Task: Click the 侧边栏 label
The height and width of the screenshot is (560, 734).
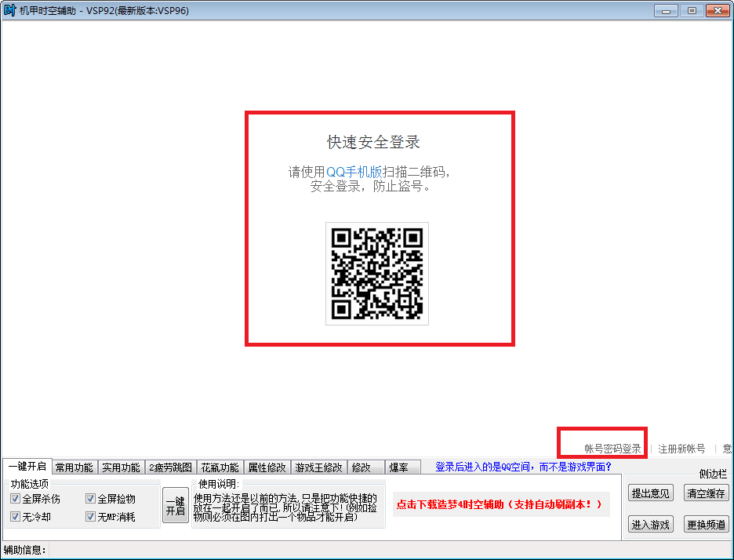Action: click(x=713, y=474)
